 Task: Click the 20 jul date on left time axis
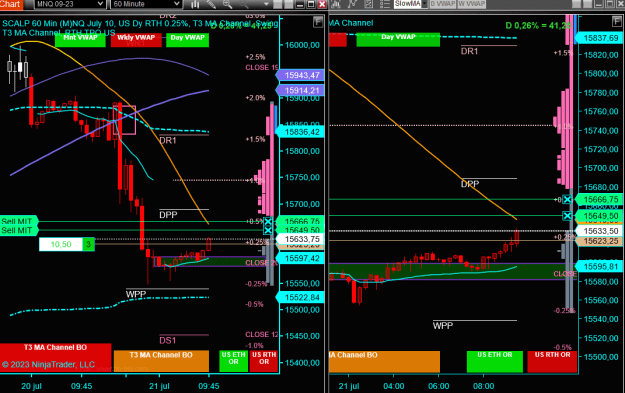click(31, 386)
